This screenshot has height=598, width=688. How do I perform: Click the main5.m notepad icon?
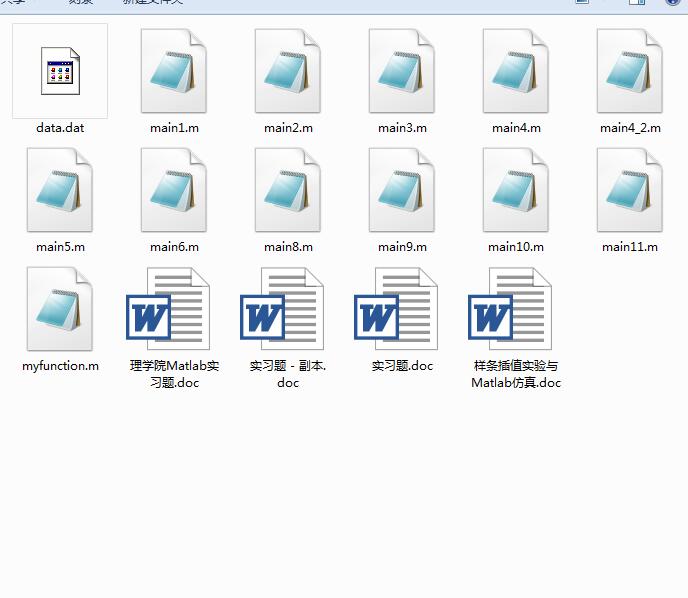[60, 190]
